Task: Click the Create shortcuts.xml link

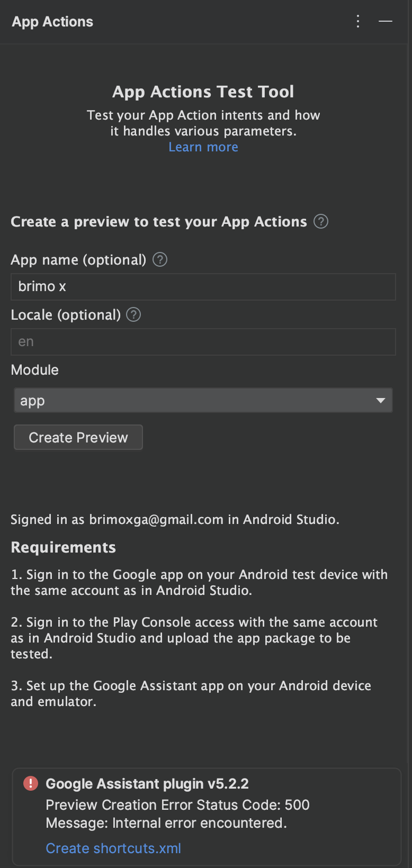Action: pos(113,848)
